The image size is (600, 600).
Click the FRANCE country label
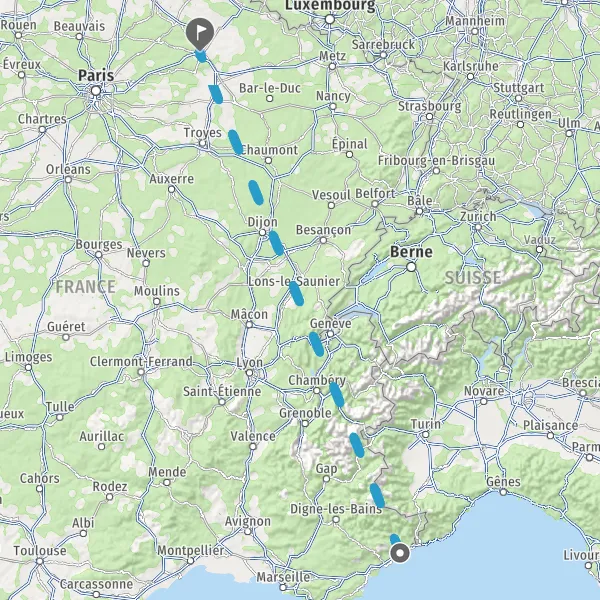tap(86, 287)
